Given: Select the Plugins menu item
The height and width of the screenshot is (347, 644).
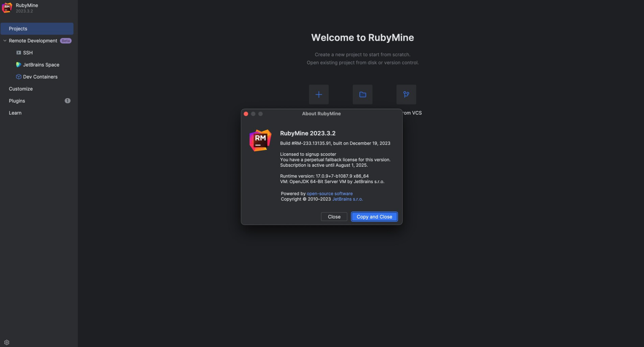Looking at the screenshot, I should coord(17,101).
